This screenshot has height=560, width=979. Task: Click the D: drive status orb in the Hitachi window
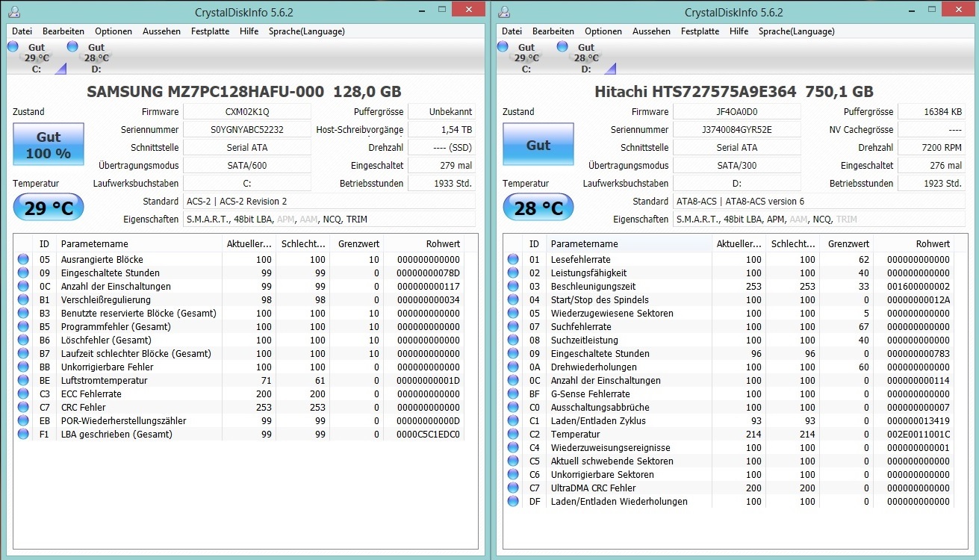tap(562, 46)
